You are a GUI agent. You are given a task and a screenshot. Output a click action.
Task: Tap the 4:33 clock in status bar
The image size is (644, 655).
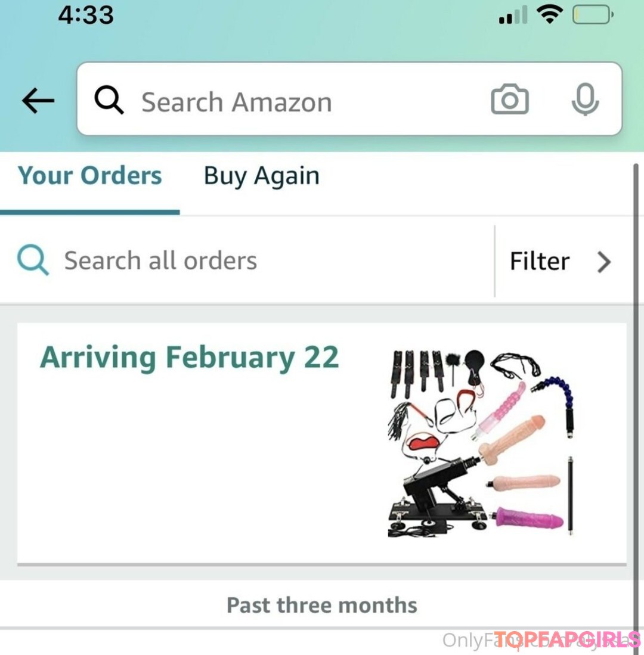pyautogui.click(x=86, y=15)
